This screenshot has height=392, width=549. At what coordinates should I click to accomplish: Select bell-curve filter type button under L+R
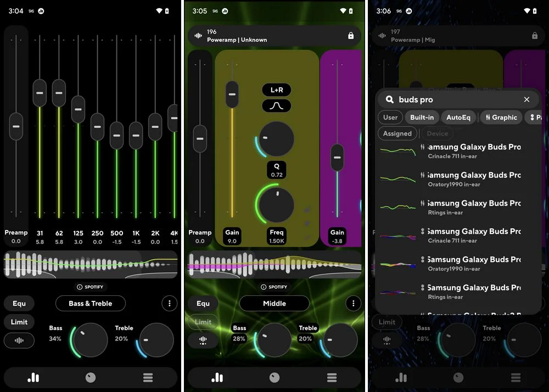coord(277,106)
